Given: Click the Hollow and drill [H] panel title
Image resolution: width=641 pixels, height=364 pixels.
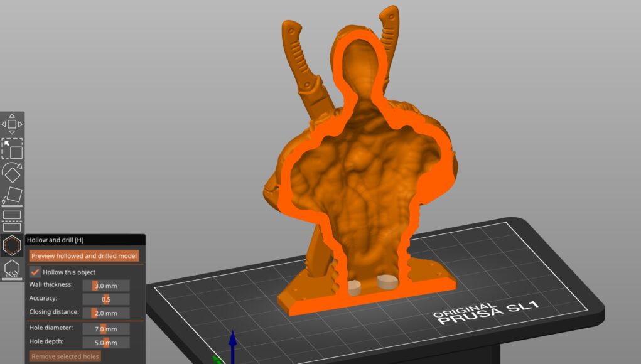Looking at the screenshot, I should (x=55, y=240).
